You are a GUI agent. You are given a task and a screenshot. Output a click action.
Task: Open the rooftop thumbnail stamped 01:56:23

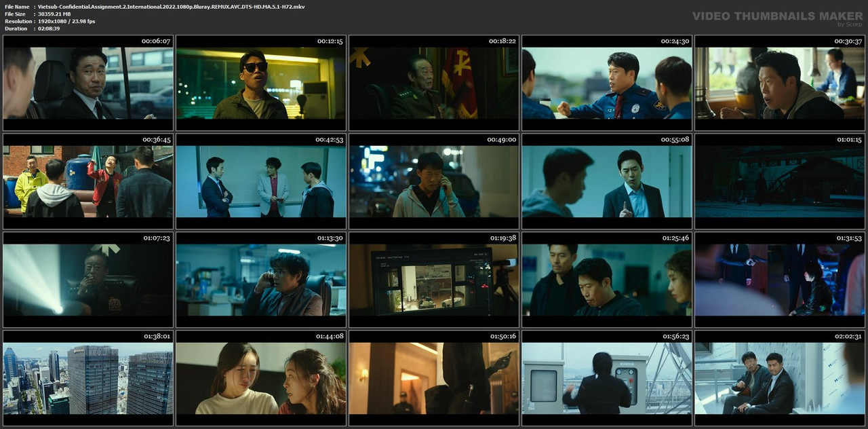pos(607,378)
